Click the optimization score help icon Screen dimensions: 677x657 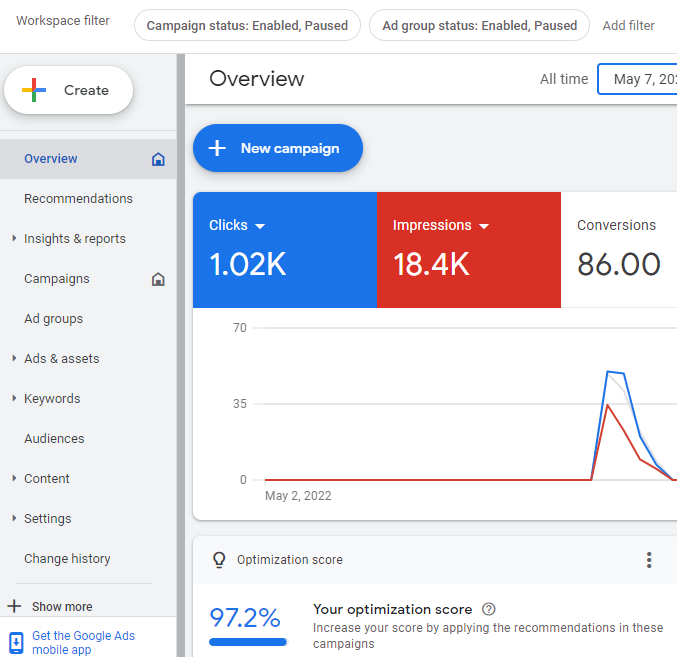click(x=488, y=609)
